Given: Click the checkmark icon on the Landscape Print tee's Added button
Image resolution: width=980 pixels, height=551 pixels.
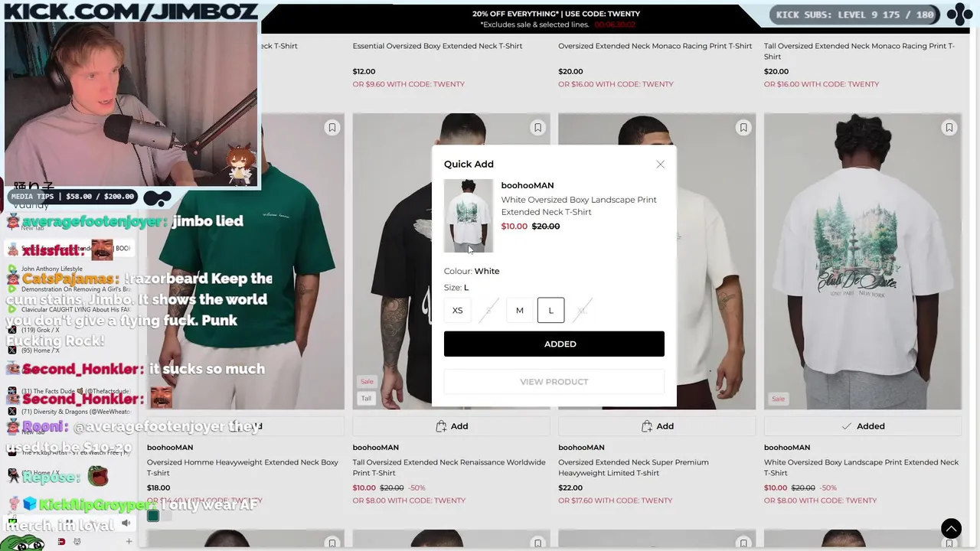Looking at the screenshot, I should pyautogui.click(x=846, y=426).
